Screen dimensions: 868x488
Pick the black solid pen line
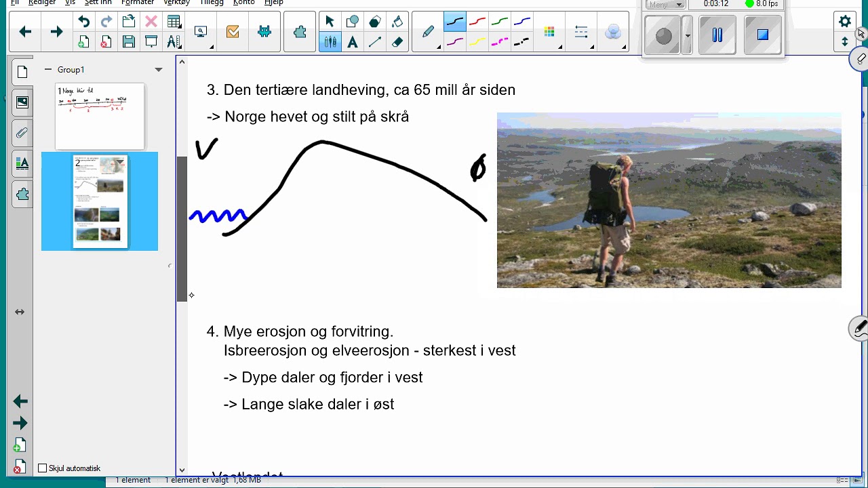click(x=455, y=22)
